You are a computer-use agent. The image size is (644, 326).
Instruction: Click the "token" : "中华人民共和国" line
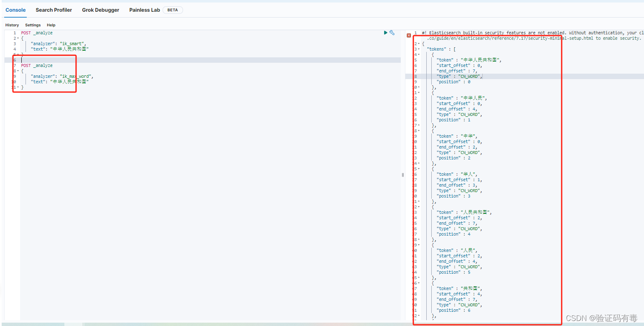click(x=469, y=60)
